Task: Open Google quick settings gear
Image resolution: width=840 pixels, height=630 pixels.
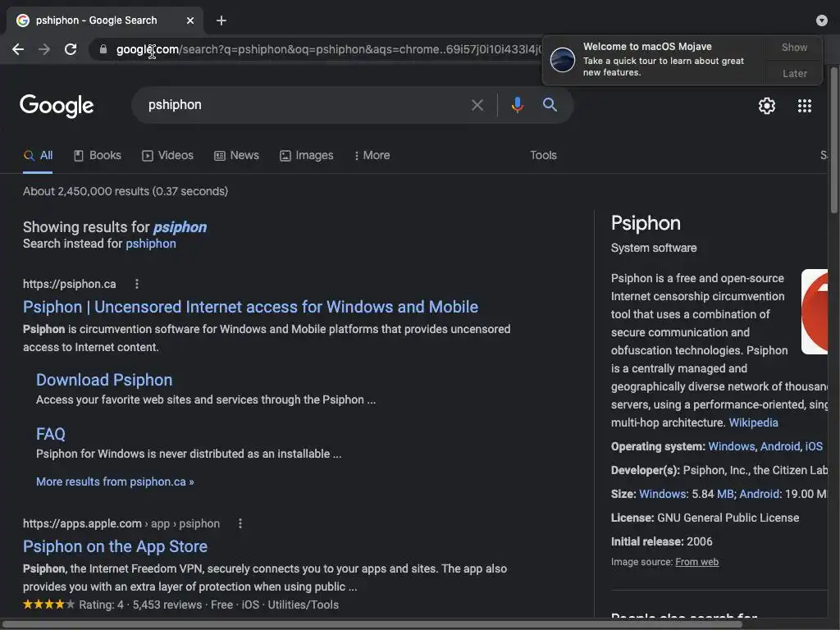Action: (767, 106)
